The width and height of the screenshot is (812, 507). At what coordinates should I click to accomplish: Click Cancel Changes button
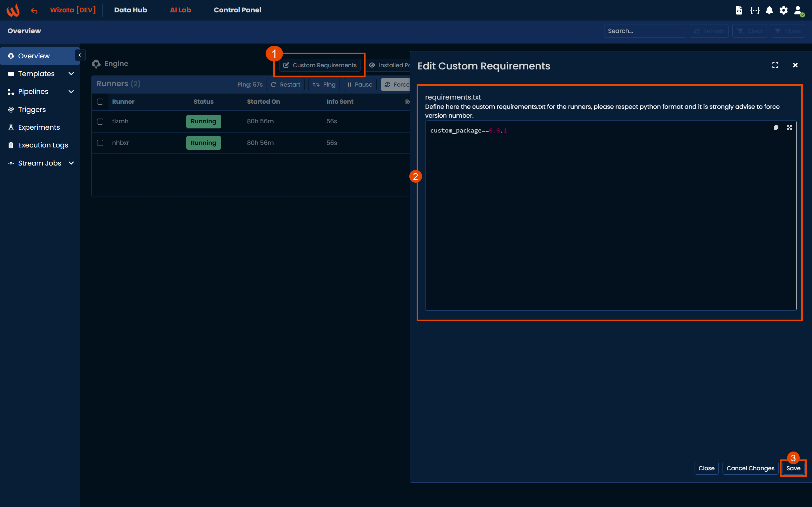(x=750, y=468)
